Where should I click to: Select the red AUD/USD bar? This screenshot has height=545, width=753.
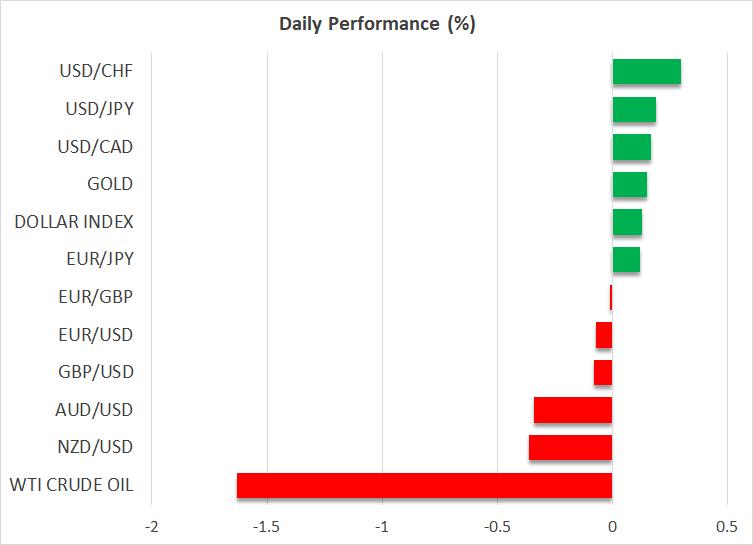click(x=573, y=410)
